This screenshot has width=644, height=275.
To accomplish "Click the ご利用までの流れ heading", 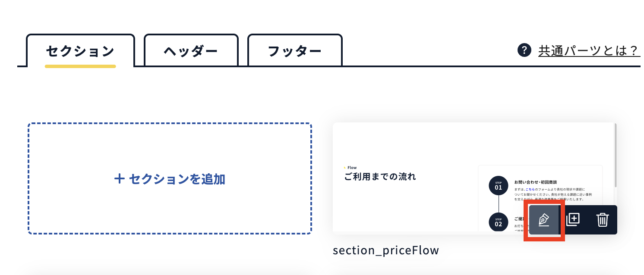I will (x=380, y=176).
